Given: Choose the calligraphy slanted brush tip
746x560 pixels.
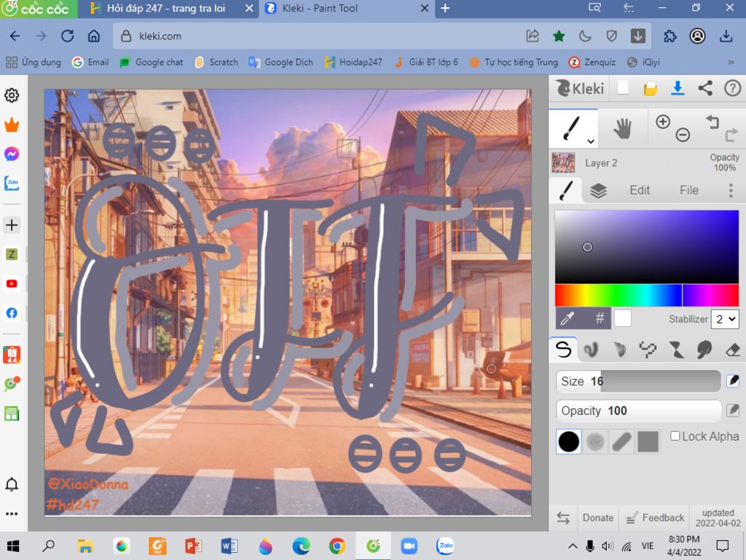Looking at the screenshot, I should point(622,441).
